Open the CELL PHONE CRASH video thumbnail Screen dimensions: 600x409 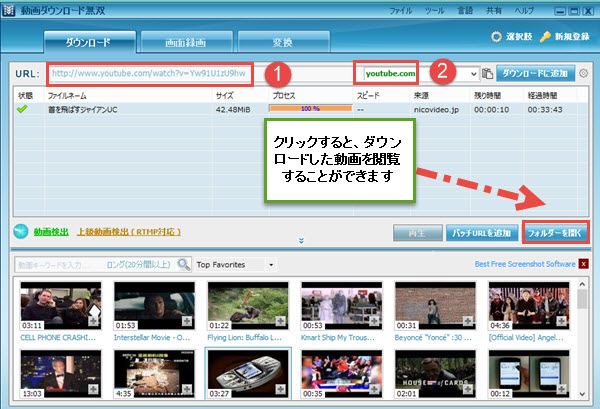pos(61,305)
